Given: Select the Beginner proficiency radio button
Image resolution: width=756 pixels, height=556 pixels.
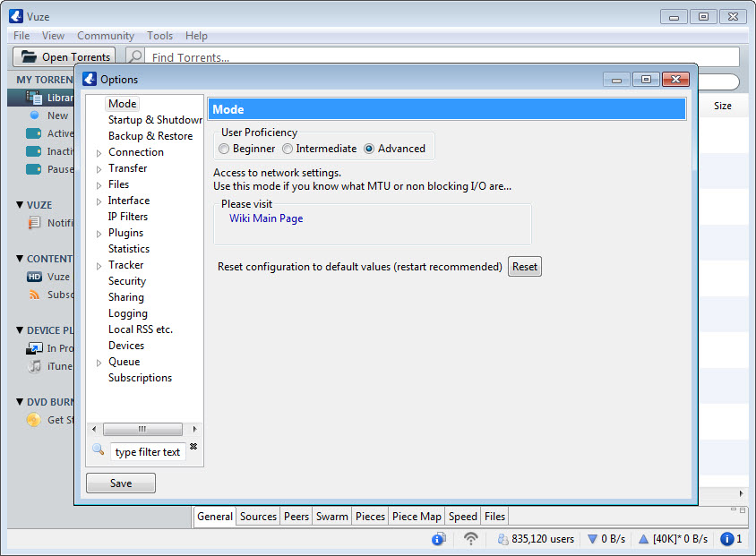Looking at the screenshot, I should tap(224, 149).
